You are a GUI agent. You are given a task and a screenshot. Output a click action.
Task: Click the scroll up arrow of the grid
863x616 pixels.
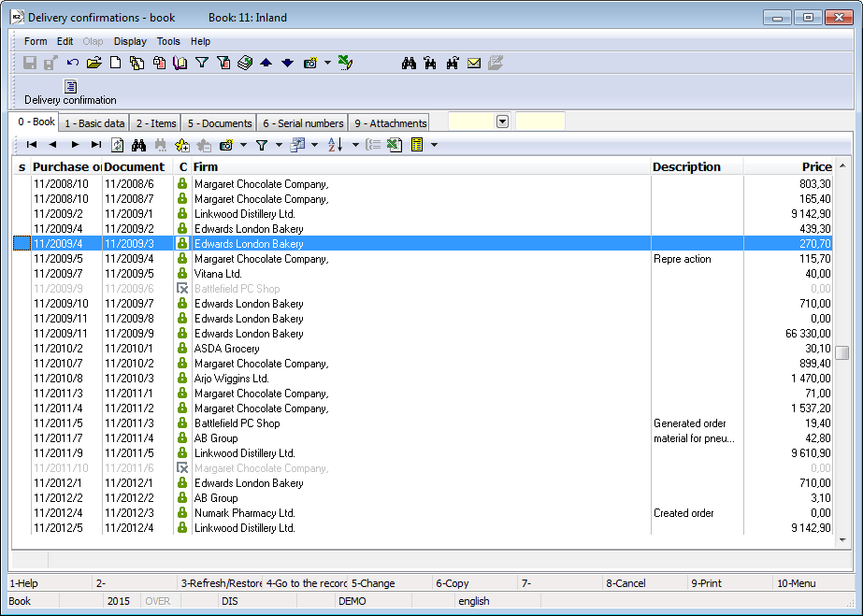[x=842, y=165]
